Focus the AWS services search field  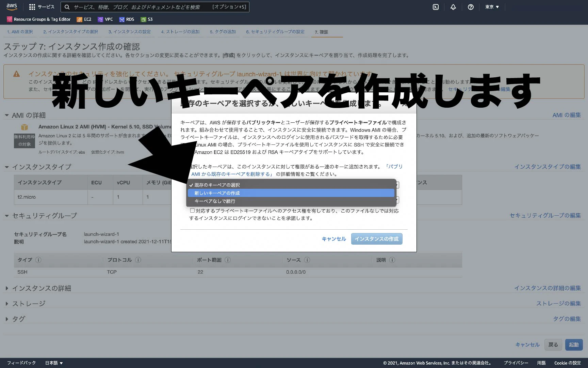click(x=155, y=7)
